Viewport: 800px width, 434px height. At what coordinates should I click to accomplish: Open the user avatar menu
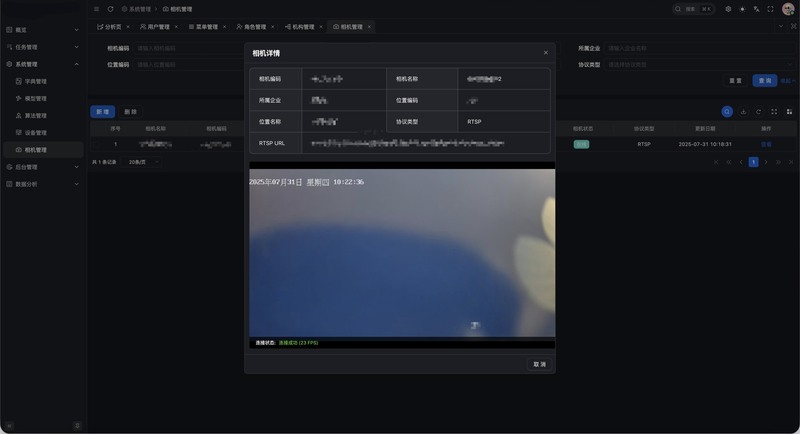click(x=788, y=9)
